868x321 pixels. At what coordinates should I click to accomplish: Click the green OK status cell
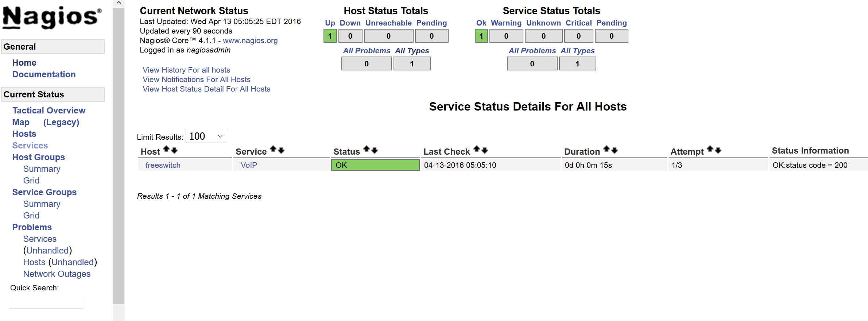click(x=375, y=165)
